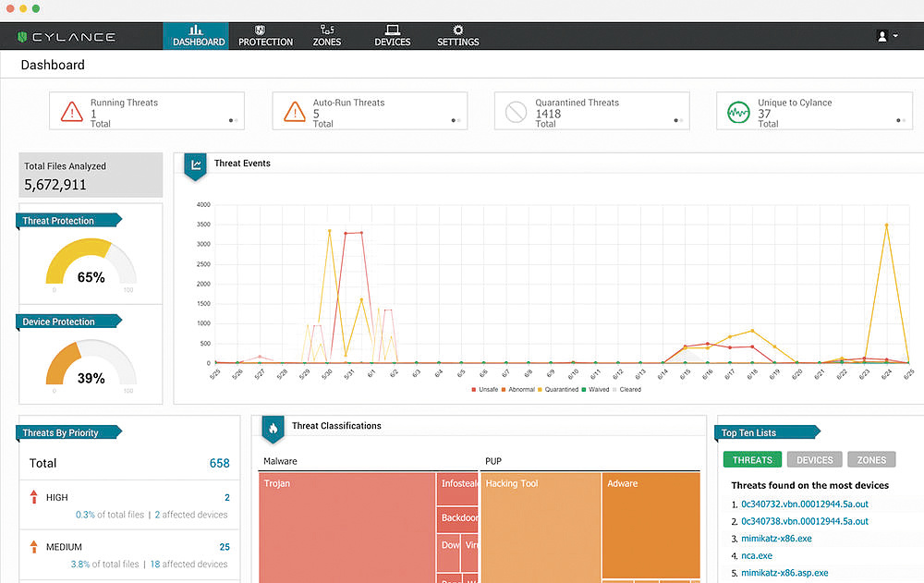The width and height of the screenshot is (924, 583).
Task: Click the HIGH priority red arrow icon
Action: [x=34, y=498]
